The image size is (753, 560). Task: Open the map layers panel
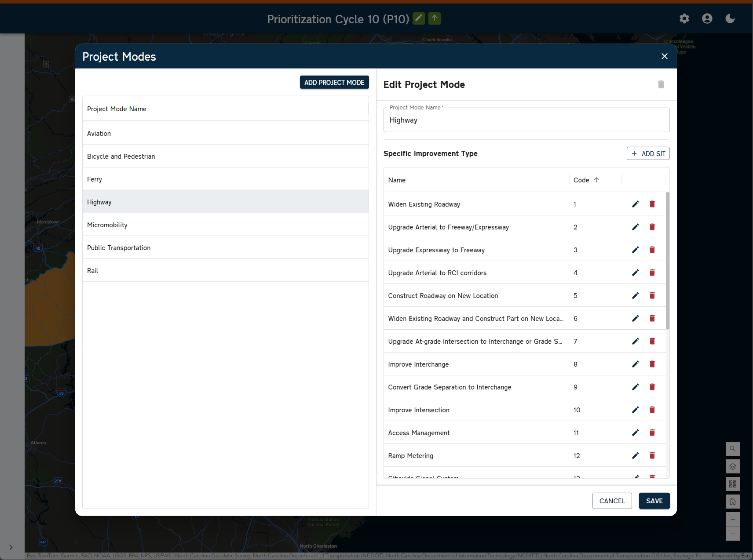[x=732, y=466]
